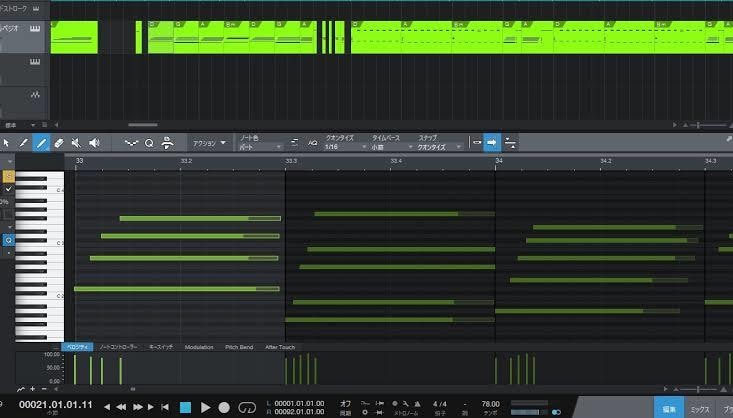
Task: Click the gear icon under sync
Action: (365, 412)
